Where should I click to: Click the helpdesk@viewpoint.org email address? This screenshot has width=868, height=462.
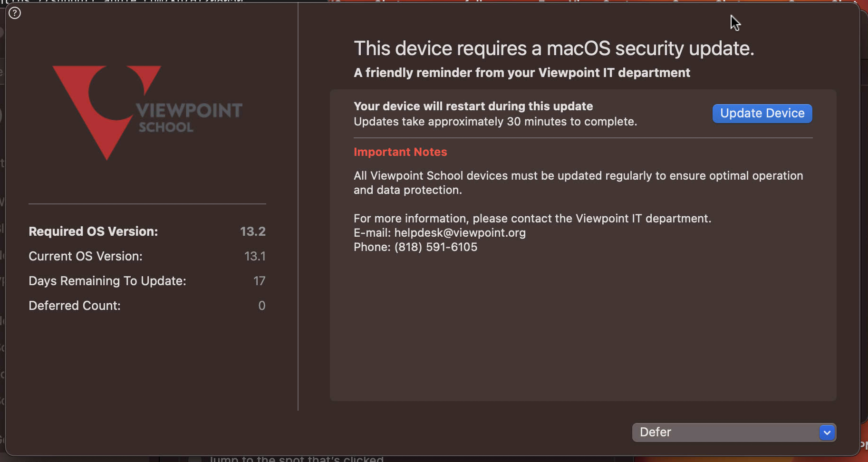(460, 233)
